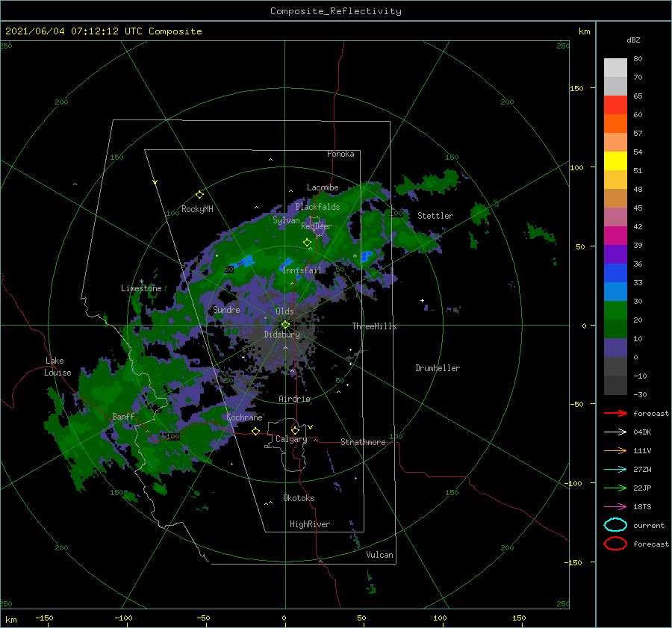Click the yellow V marker beside Calgary diamond
Image resolution: width=672 pixels, height=628 pixels.
point(310,427)
